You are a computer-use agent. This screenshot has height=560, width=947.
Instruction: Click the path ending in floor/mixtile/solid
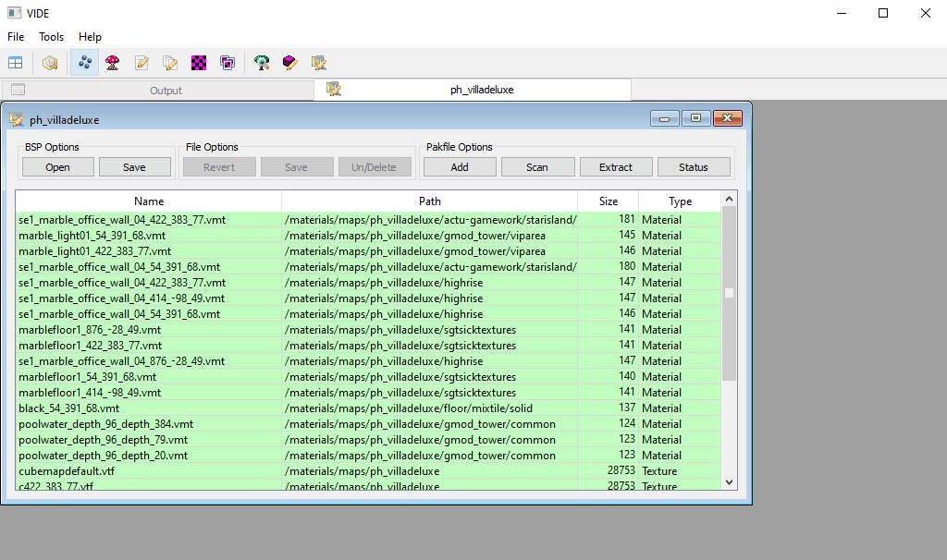tap(408, 408)
